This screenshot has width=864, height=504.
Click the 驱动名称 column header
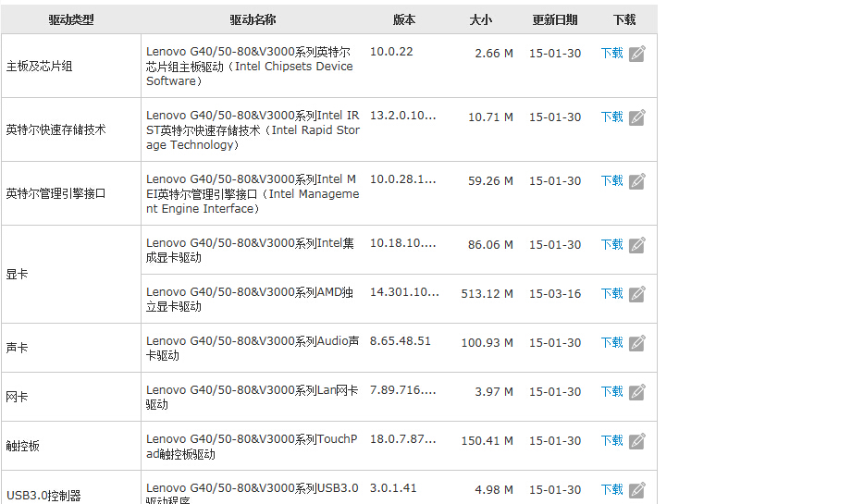click(253, 19)
